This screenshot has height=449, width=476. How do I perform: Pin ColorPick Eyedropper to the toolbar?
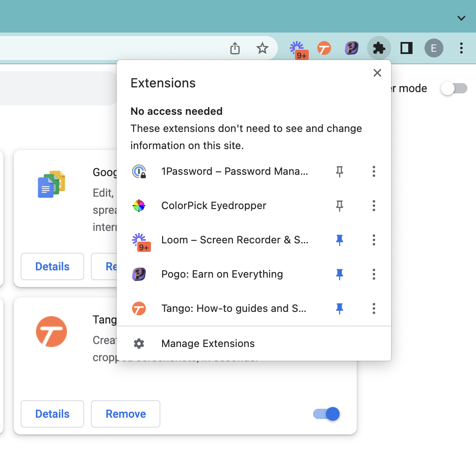[x=340, y=206]
